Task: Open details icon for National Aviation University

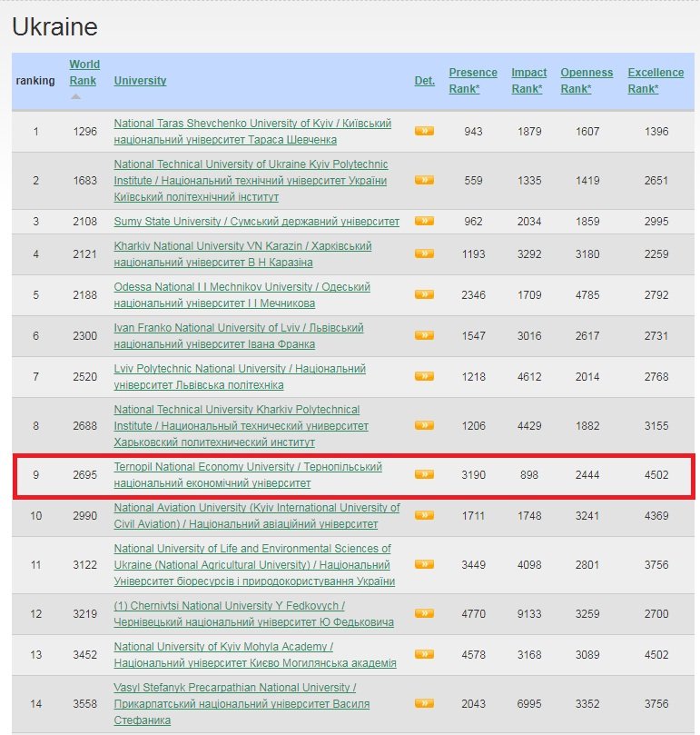Action: coord(424,515)
